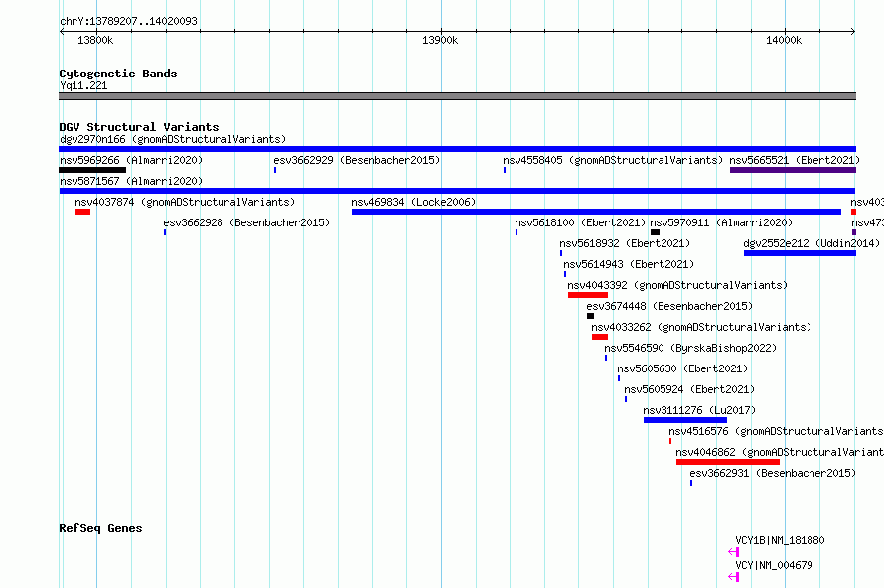Select the nsv5970911 black variant block
This screenshot has height=588, width=884.
click(656, 232)
